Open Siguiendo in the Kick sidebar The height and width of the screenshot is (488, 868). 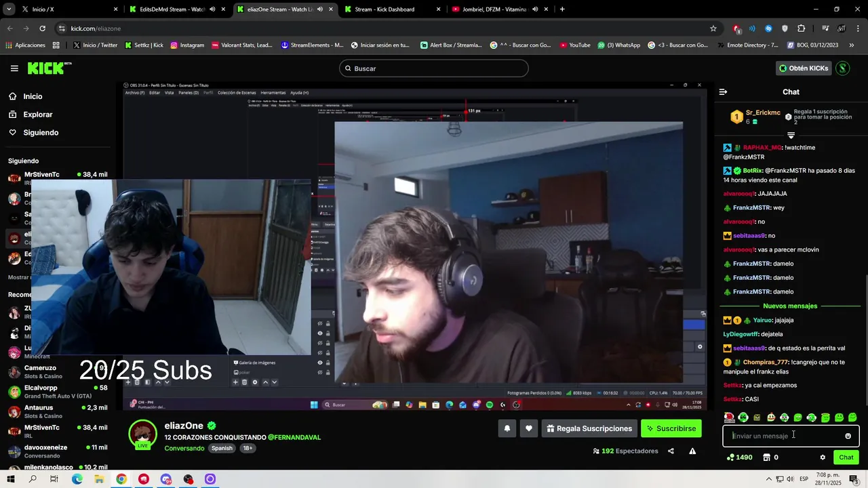tap(41, 133)
